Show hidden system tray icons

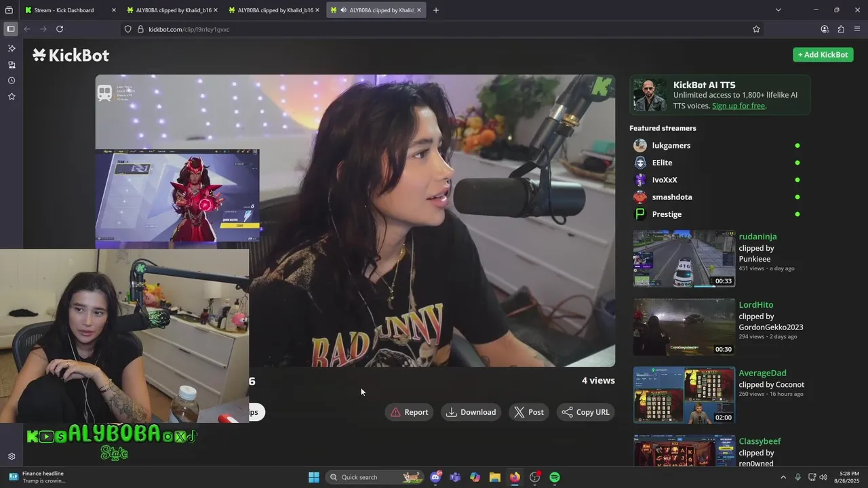(x=783, y=477)
